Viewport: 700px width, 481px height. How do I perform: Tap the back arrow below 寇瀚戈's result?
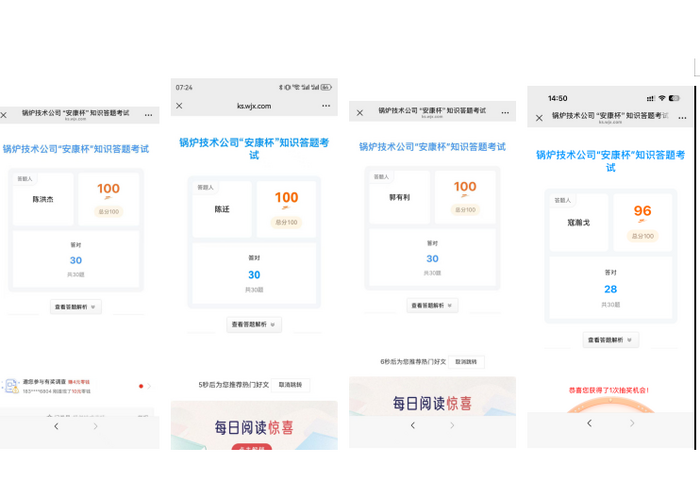589,423
